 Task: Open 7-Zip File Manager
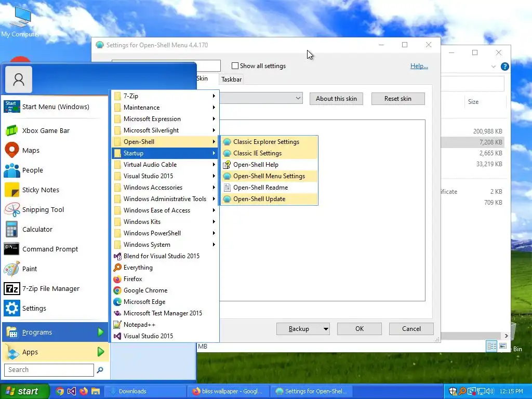(54, 289)
